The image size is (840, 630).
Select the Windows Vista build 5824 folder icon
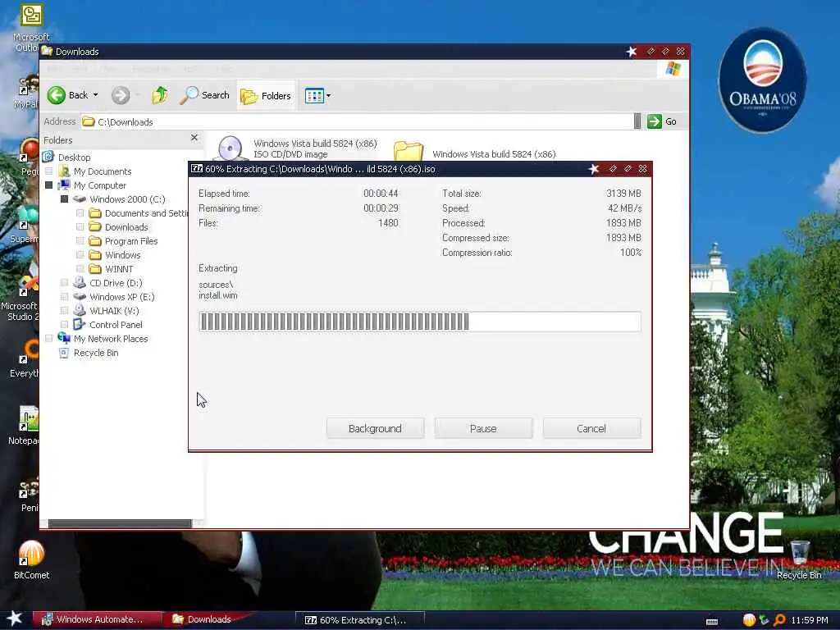409,150
